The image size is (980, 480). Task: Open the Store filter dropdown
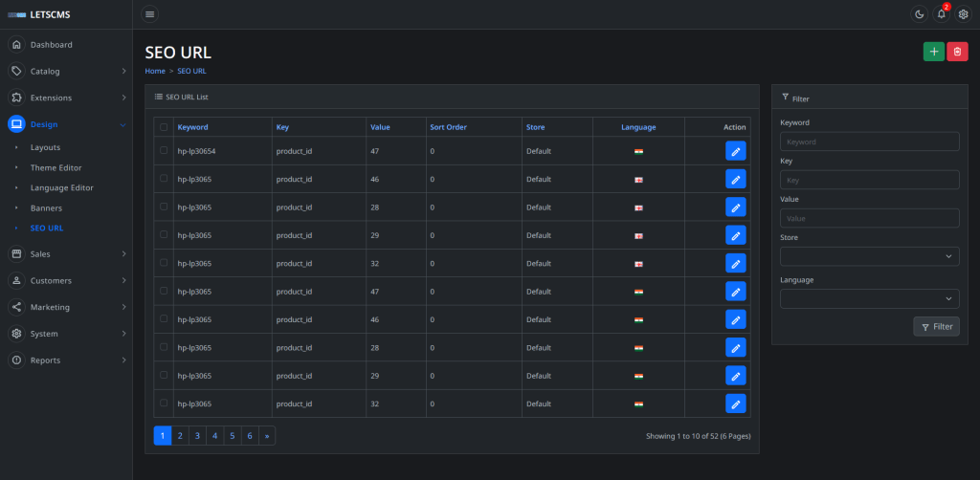(x=869, y=256)
